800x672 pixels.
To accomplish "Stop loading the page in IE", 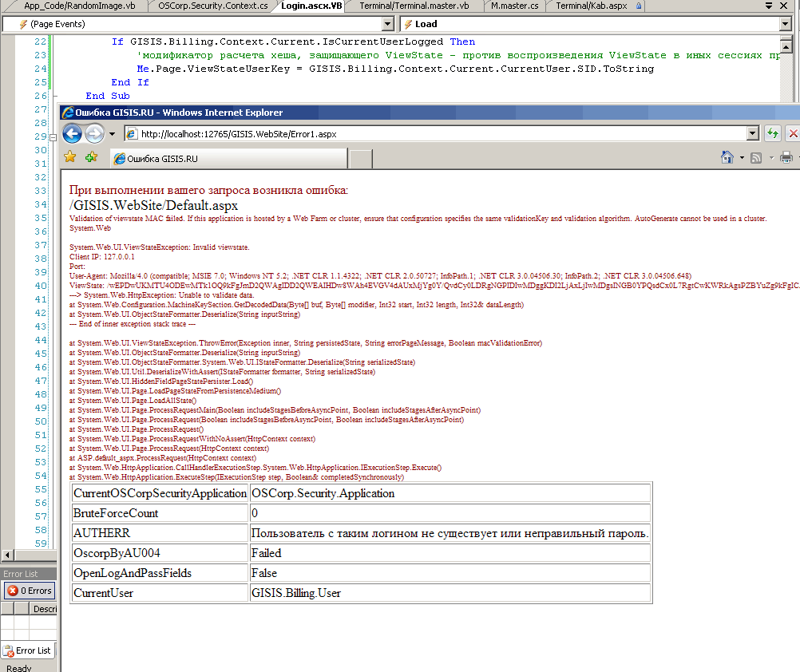I will pyautogui.click(x=792, y=133).
